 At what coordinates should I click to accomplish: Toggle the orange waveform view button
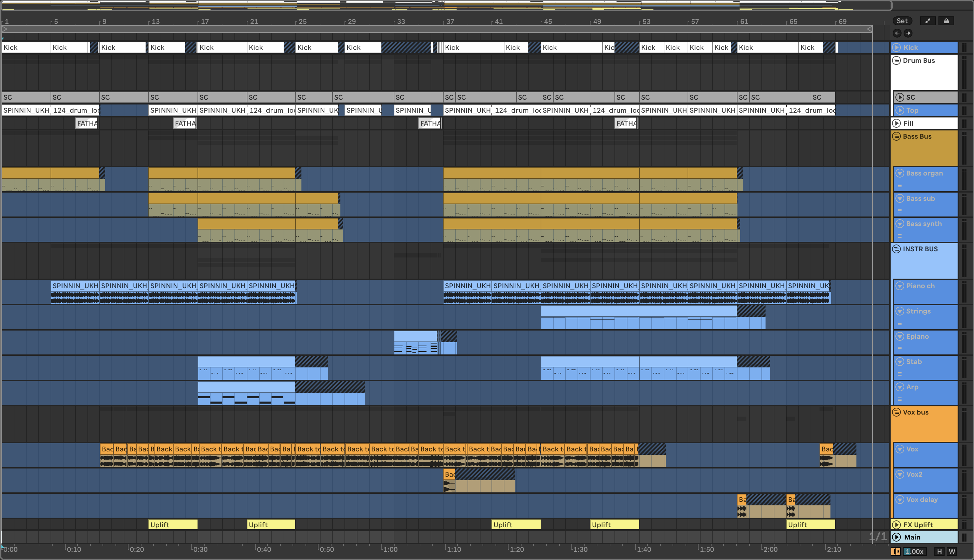[895, 551]
